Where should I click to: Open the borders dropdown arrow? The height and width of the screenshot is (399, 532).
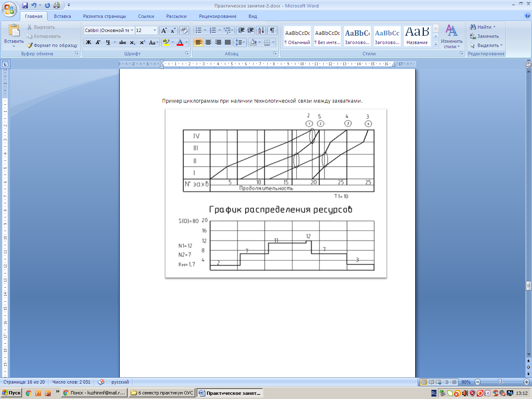(273, 42)
